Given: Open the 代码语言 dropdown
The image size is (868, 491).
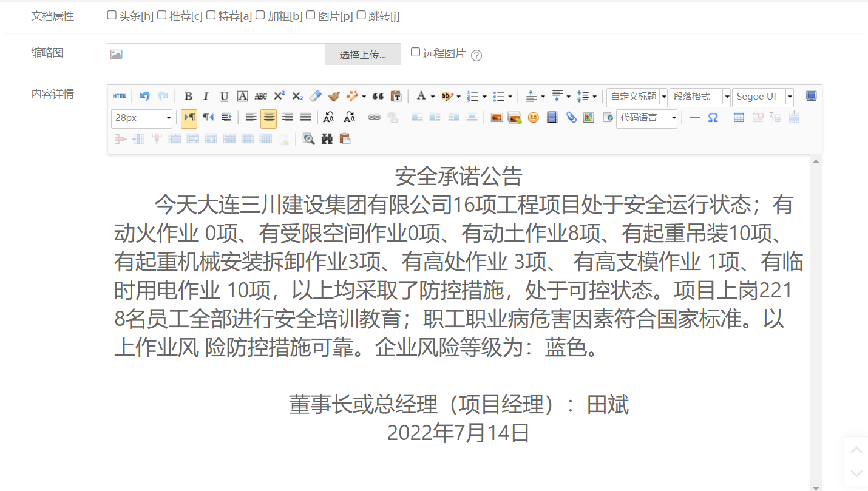Looking at the screenshot, I should point(646,118).
